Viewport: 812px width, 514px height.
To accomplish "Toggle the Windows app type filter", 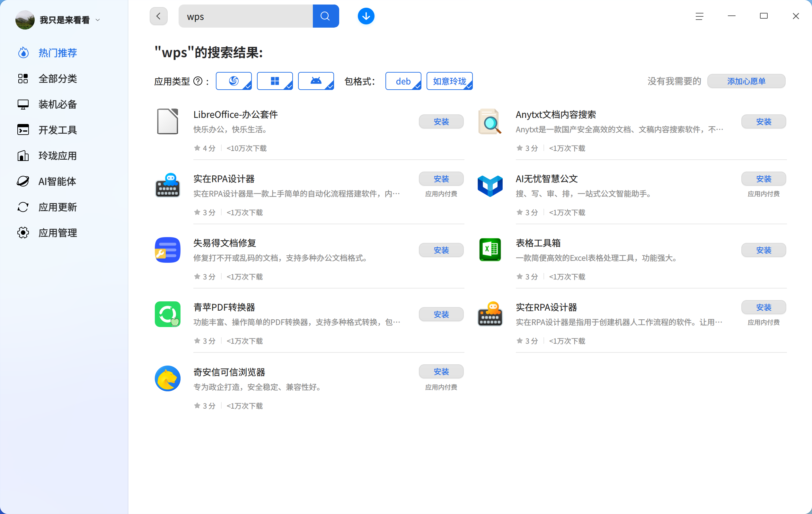I will pos(275,81).
